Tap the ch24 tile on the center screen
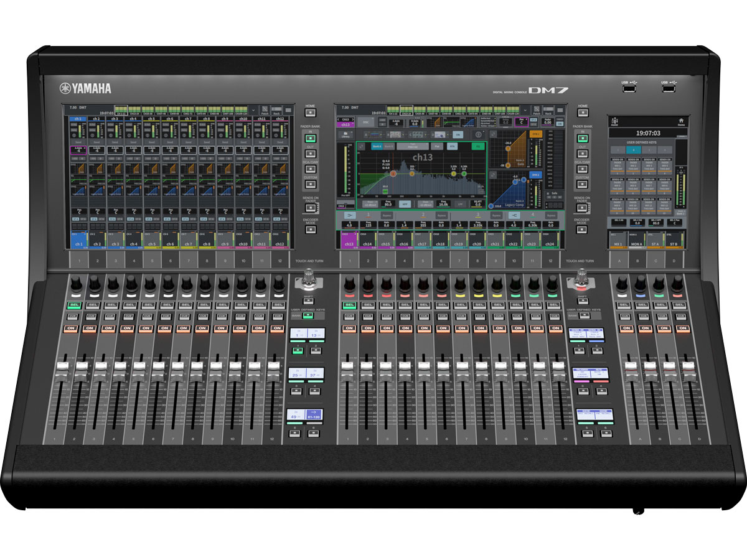Screen dimensions: 747x560 [550, 240]
